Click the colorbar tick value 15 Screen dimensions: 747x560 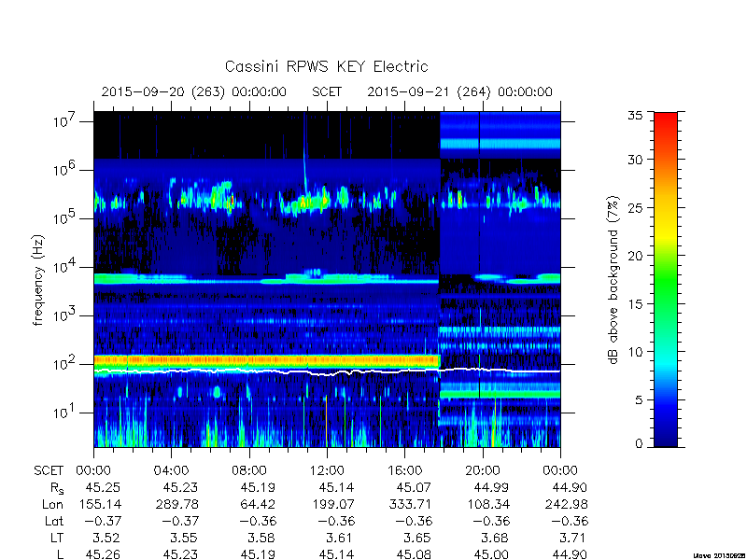pos(636,303)
